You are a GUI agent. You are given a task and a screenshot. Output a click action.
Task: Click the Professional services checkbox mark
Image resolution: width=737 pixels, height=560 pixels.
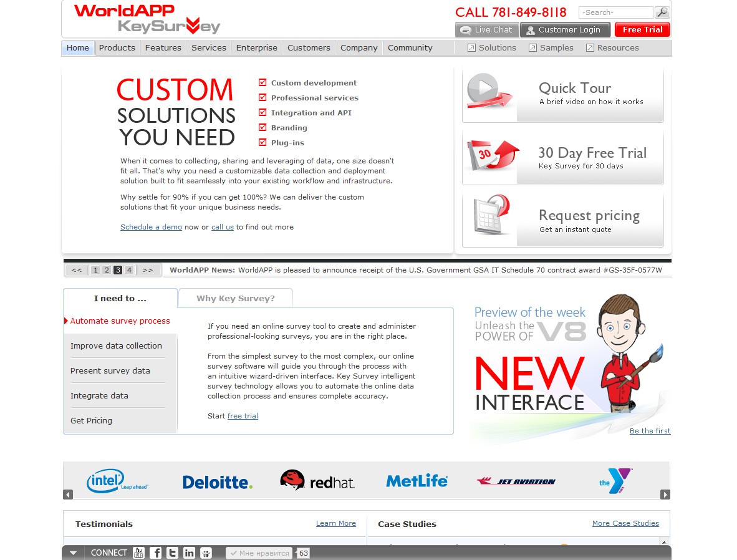(263, 97)
